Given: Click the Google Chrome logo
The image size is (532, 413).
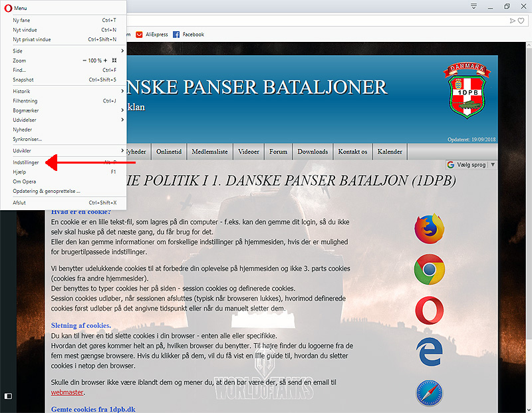Looking at the screenshot, I should [429, 269].
